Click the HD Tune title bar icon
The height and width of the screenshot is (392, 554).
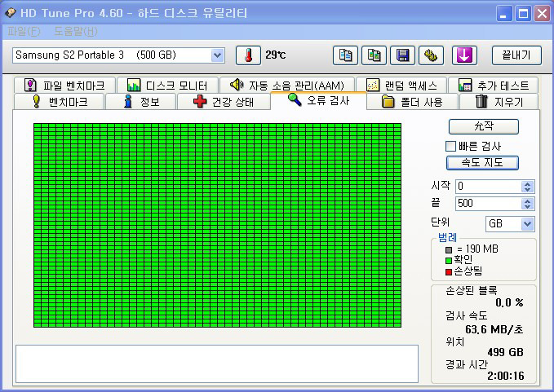click(x=11, y=13)
